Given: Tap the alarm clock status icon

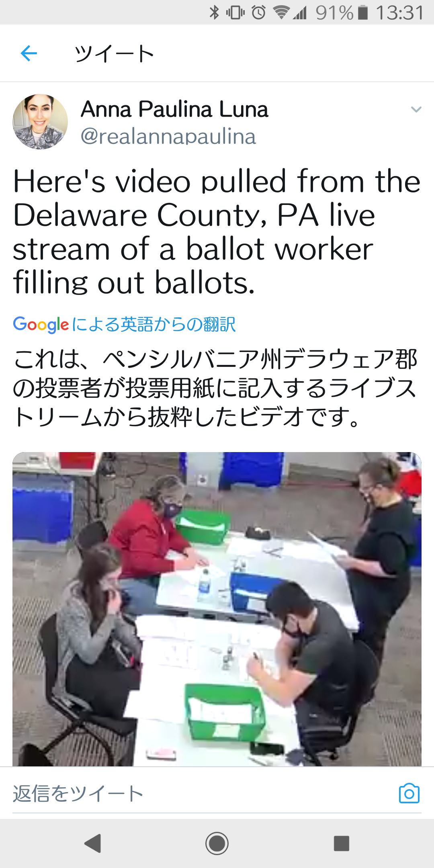Looking at the screenshot, I should pyautogui.click(x=258, y=12).
